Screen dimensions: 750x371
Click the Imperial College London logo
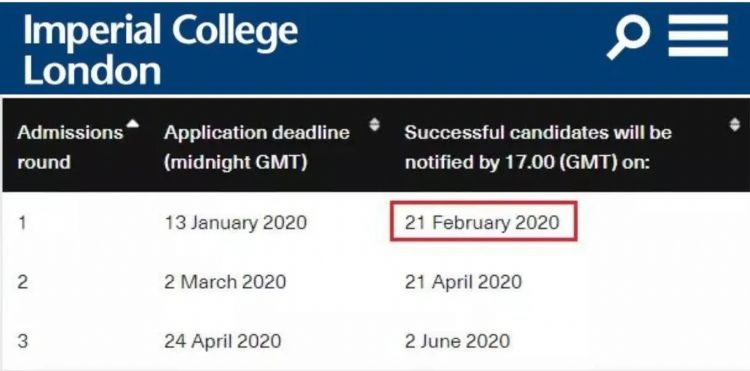point(160,49)
